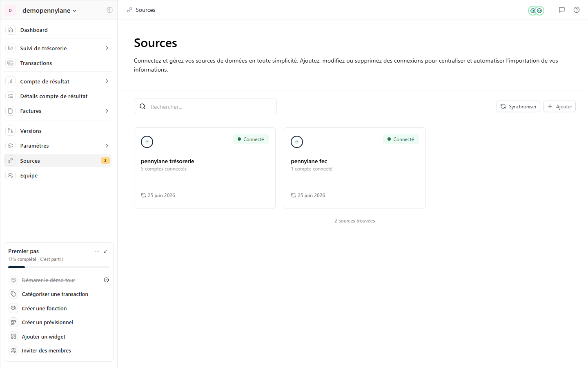The height and width of the screenshot is (368, 588).
Task: Click the Transactions card icon
Action: (x=11, y=63)
